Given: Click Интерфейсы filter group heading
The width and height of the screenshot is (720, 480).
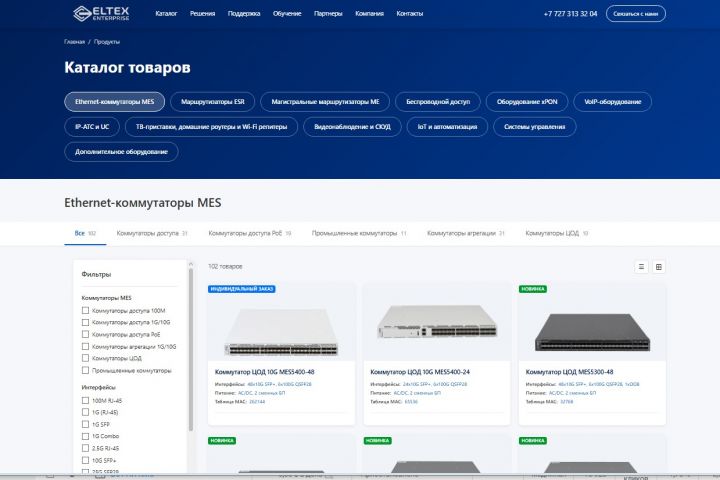Looking at the screenshot, I should (98, 387).
